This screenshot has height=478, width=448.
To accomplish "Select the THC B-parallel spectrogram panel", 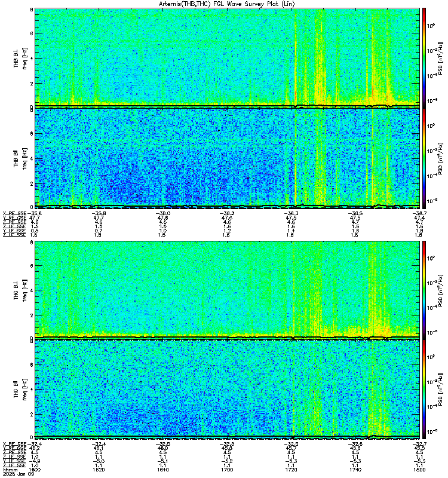I will (228, 389).
